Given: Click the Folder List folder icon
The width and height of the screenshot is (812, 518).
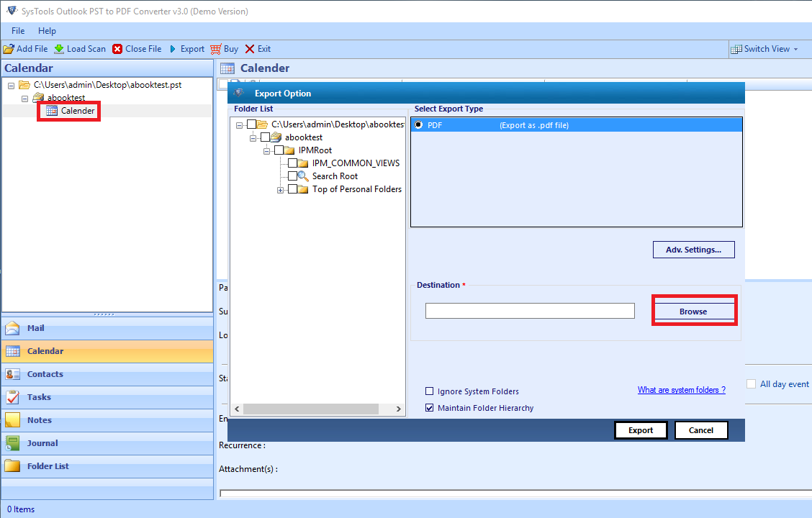Looking at the screenshot, I should tap(12, 466).
